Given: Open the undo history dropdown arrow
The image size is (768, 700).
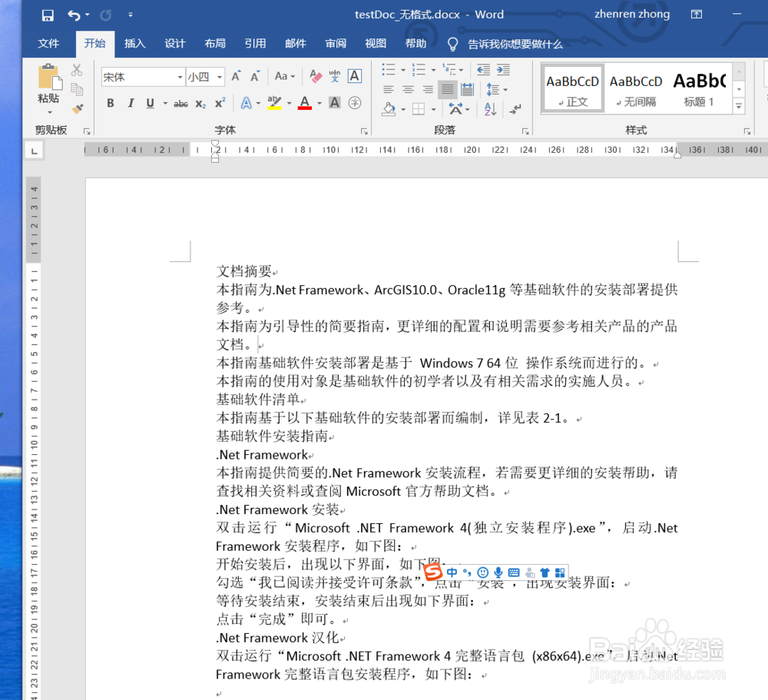Looking at the screenshot, I should 88,15.
